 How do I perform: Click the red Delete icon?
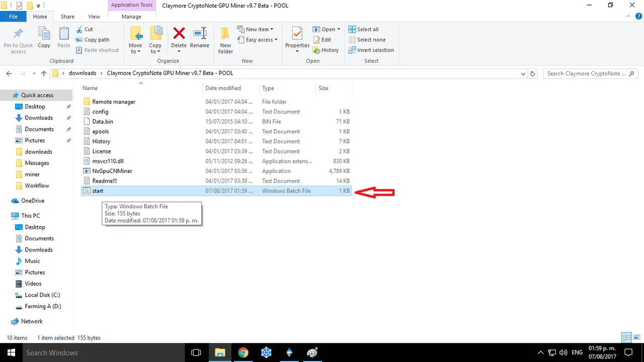179,33
